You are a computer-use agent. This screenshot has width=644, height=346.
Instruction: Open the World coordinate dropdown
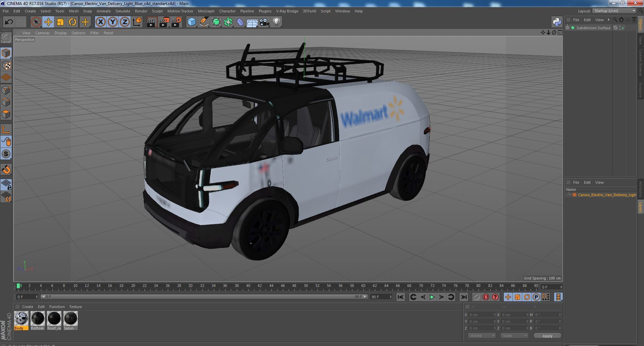point(482,336)
